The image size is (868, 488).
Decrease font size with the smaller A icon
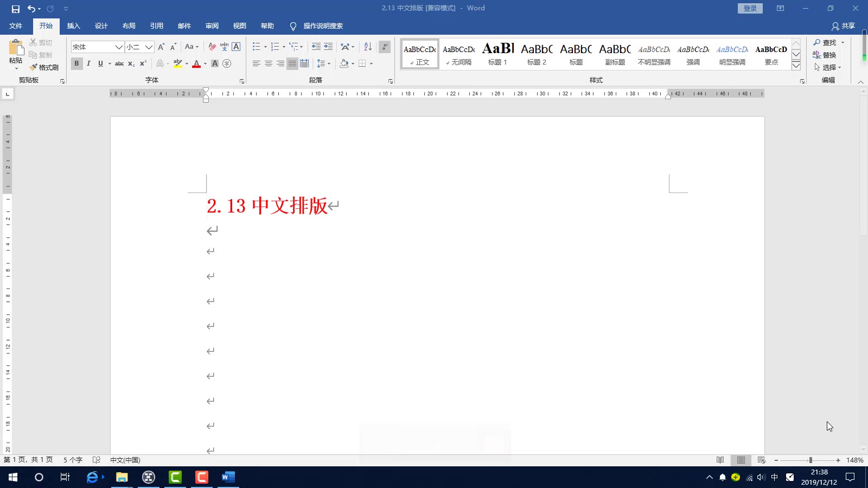(x=173, y=47)
